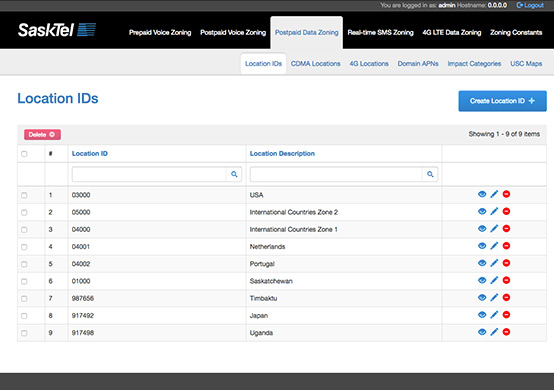Viewport: 554px width, 390px height.
Task: Edit the Portugal location
Action: 494,263
